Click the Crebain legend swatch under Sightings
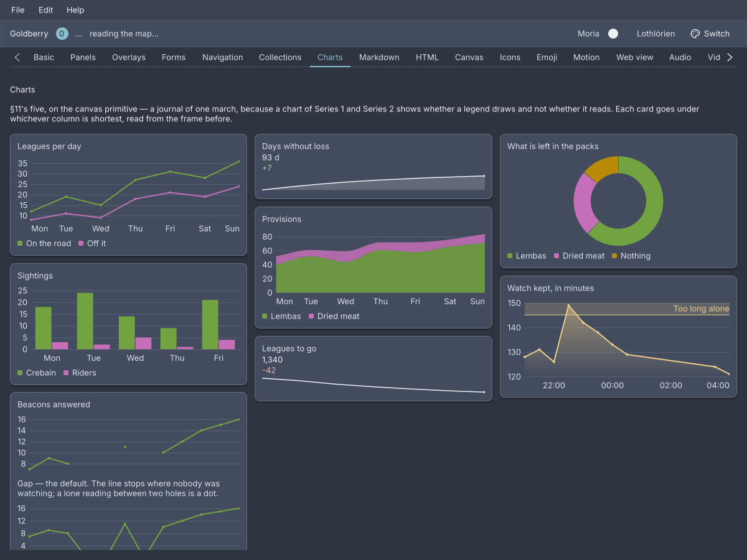 pyautogui.click(x=20, y=373)
